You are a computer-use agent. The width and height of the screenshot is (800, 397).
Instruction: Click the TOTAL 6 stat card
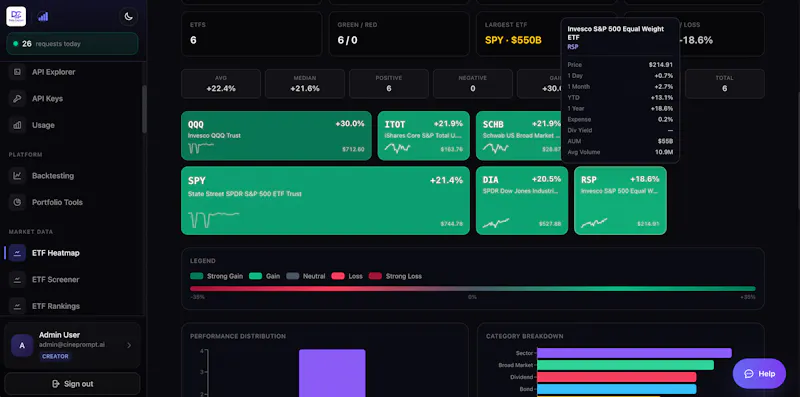pyautogui.click(x=724, y=84)
